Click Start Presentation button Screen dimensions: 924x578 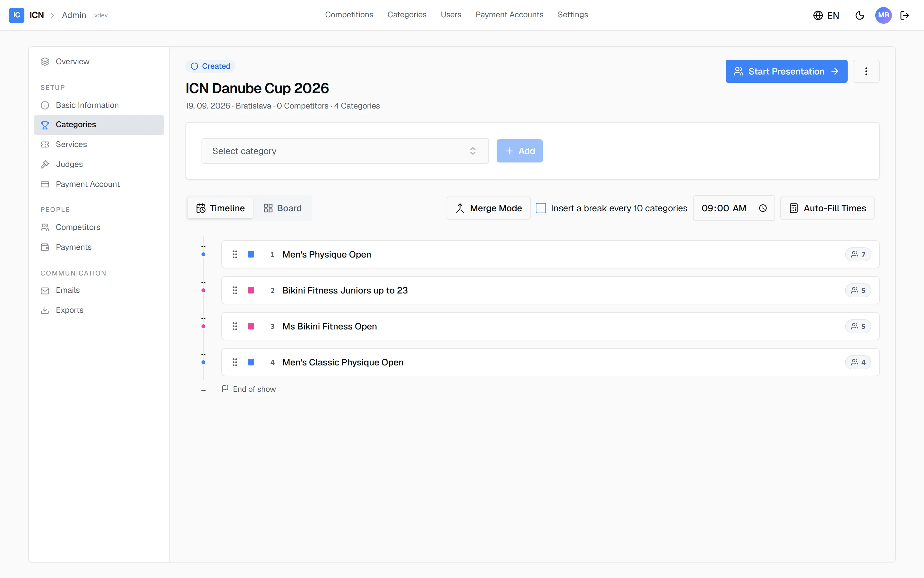pos(786,71)
